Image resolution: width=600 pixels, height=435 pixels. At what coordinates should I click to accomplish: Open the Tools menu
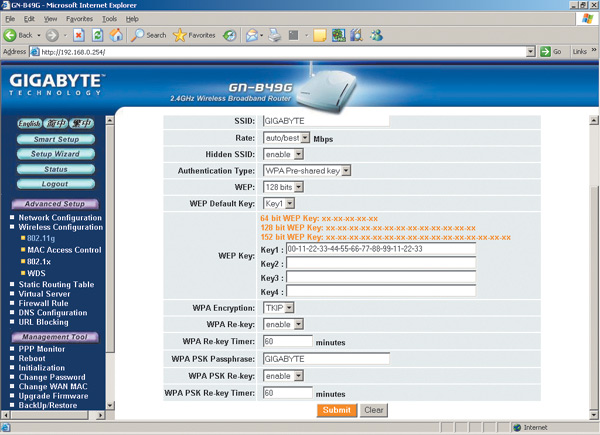(109, 19)
